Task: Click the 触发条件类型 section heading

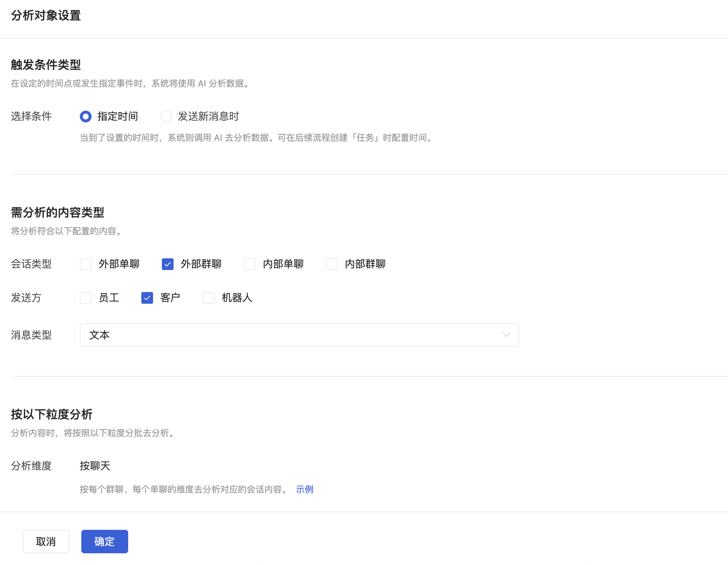Action: [x=46, y=65]
